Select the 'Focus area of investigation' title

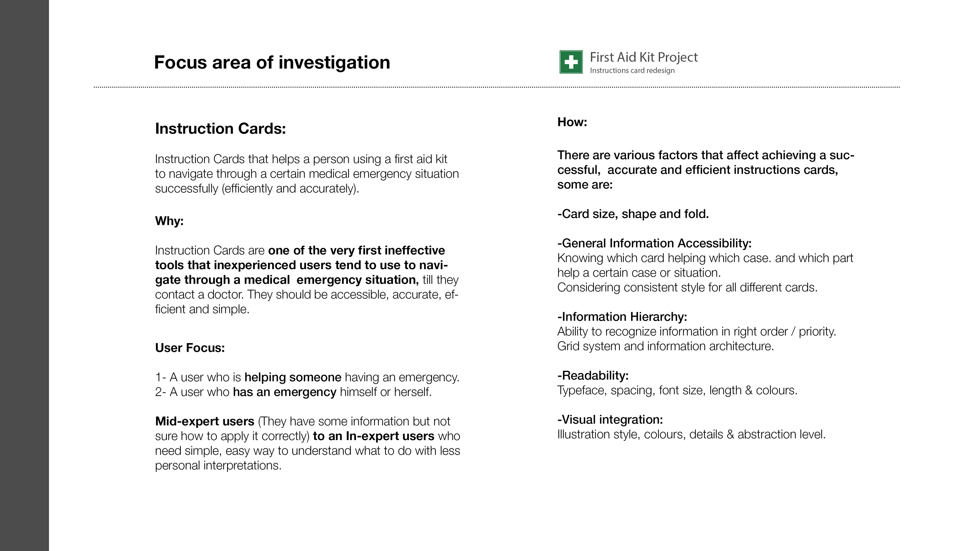[x=272, y=62]
